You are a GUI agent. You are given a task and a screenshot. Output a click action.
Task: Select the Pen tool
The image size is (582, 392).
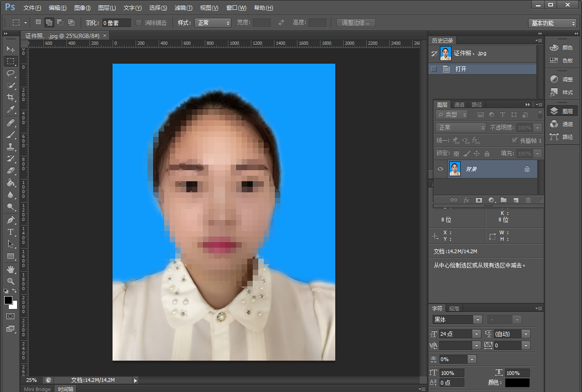pyautogui.click(x=11, y=220)
